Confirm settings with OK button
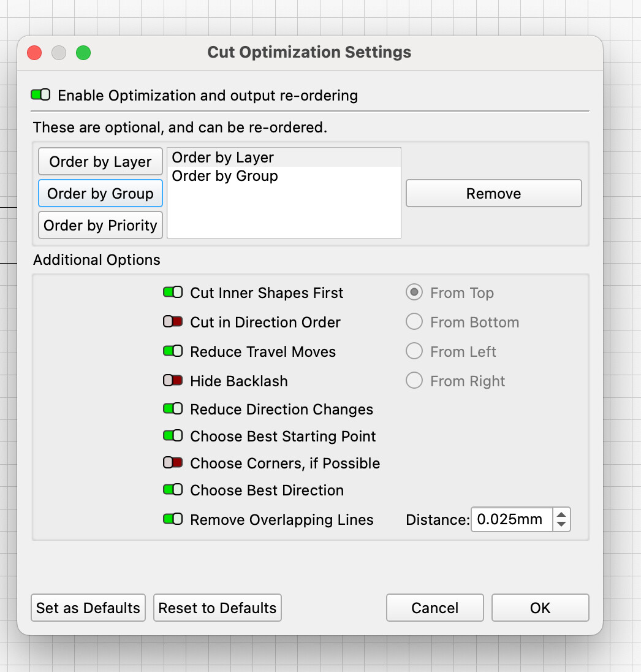Viewport: 641px width, 672px height. (x=540, y=608)
